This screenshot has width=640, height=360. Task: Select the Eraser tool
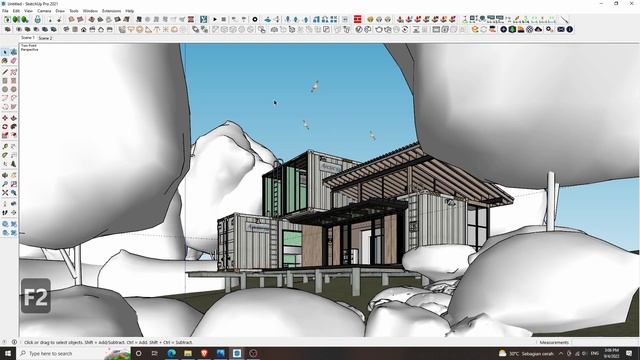[13, 61]
